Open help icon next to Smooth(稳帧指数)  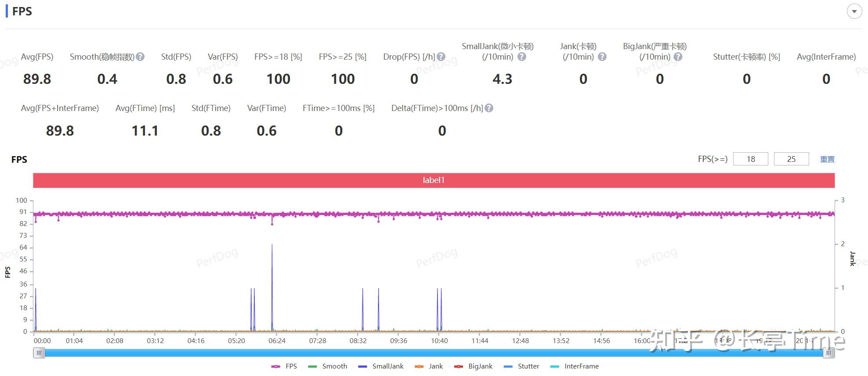pos(140,57)
